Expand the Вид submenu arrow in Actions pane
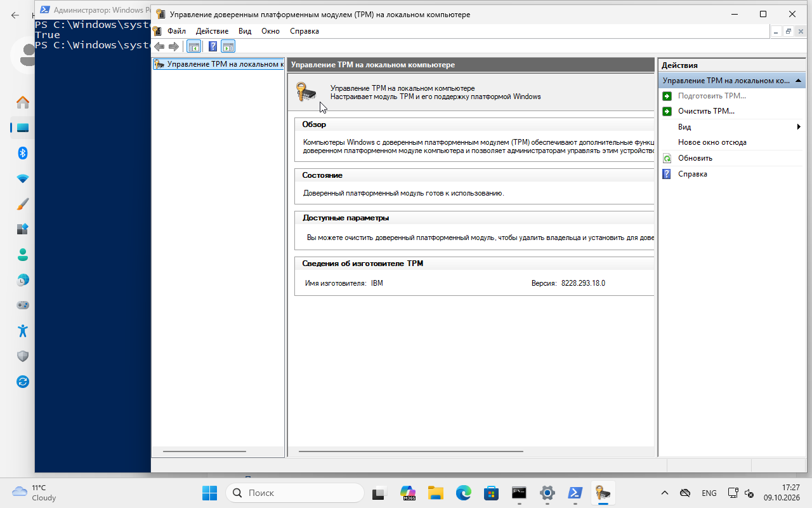The image size is (812, 508). (799, 127)
